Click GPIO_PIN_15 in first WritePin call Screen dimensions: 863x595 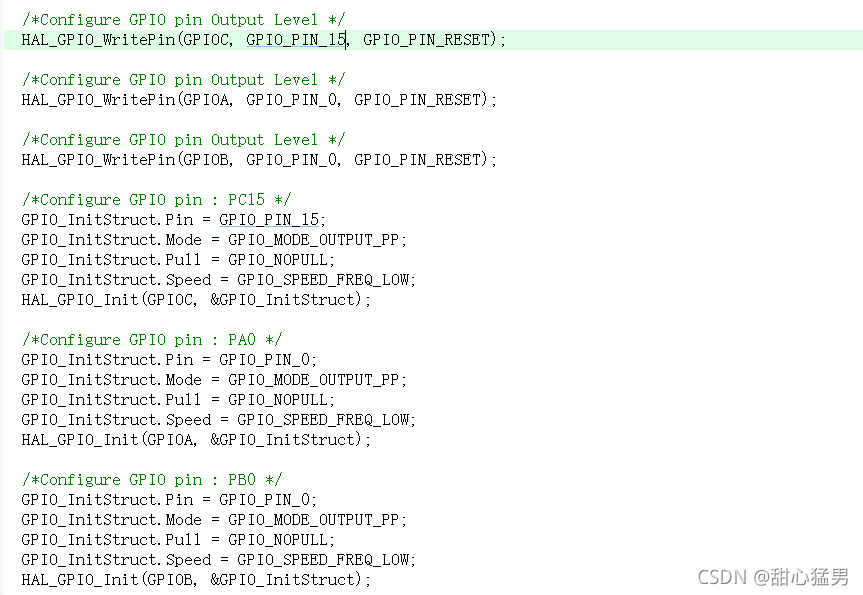pos(296,40)
